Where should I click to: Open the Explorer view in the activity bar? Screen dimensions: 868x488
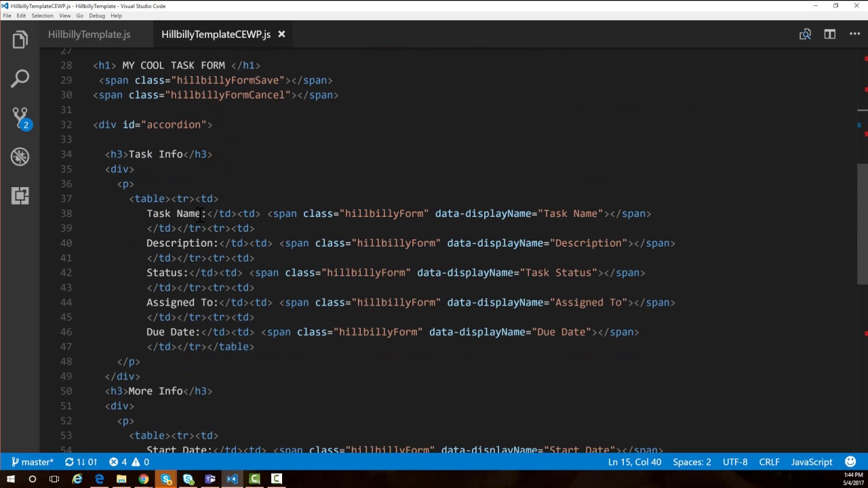coord(20,40)
